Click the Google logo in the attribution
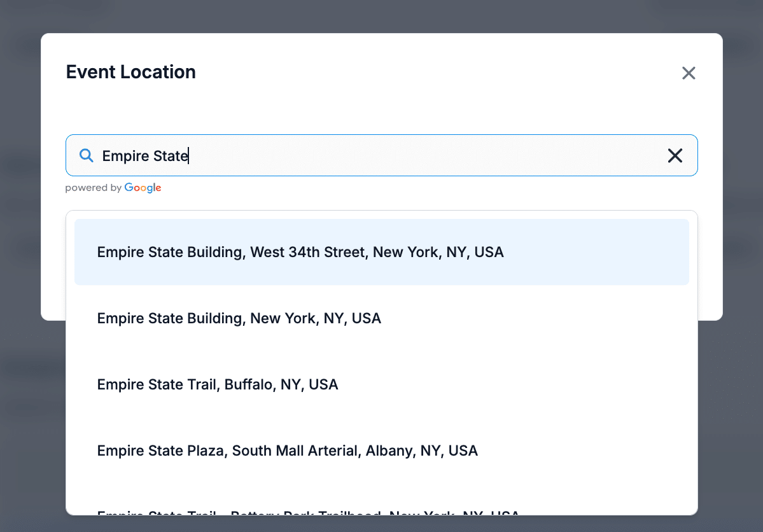The height and width of the screenshot is (532, 763). point(143,187)
